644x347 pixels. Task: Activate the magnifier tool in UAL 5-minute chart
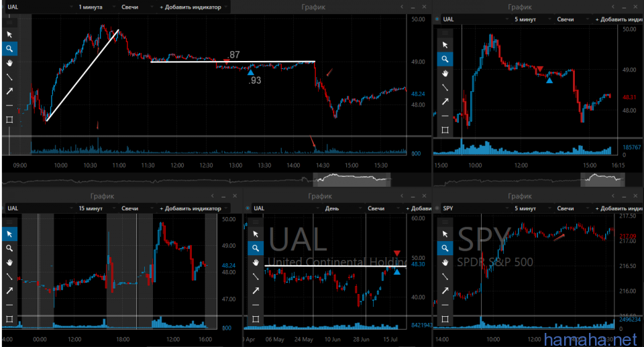tap(445, 60)
